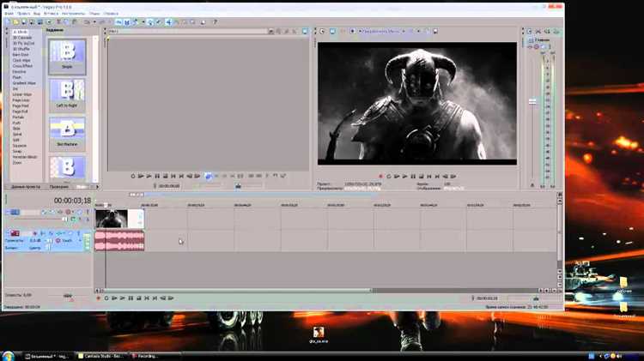Open audio track Touch automation dropdown

click(80, 240)
